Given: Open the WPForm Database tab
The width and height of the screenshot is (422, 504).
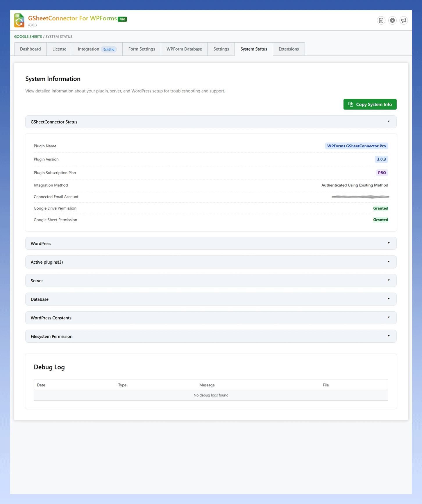Looking at the screenshot, I should [184, 49].
